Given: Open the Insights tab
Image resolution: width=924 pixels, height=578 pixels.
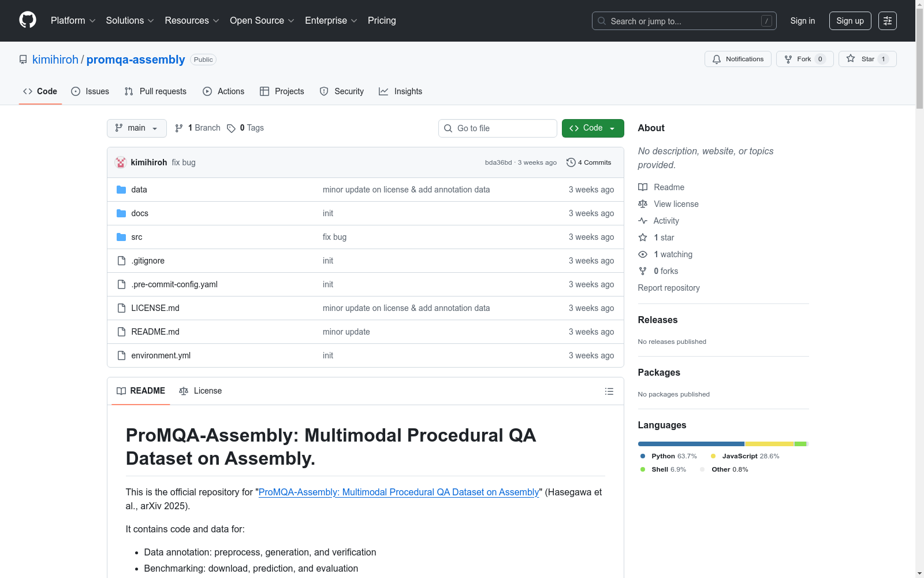Looking at the screenshot, I should coord(401,91).
